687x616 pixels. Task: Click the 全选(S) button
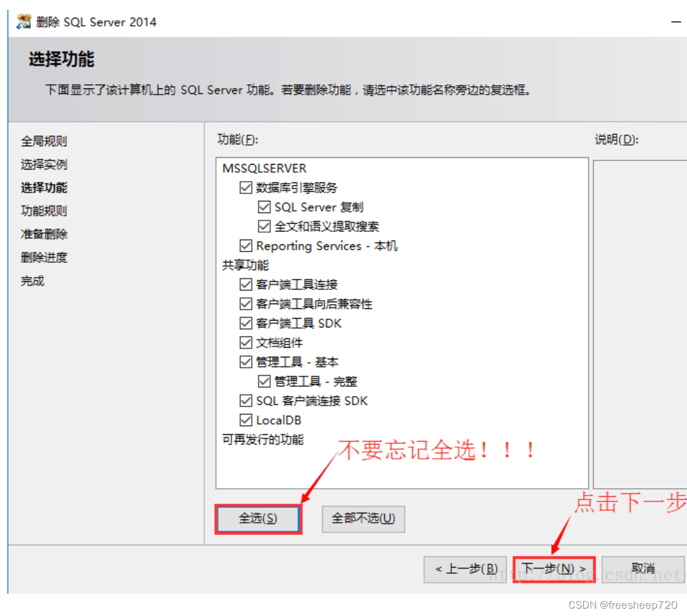coord(258,519)
